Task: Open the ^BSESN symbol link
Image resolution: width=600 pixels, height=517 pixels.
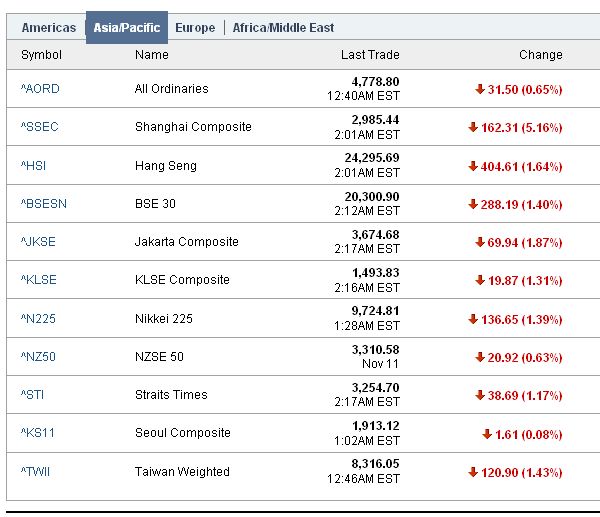Action: click(43, 204)
